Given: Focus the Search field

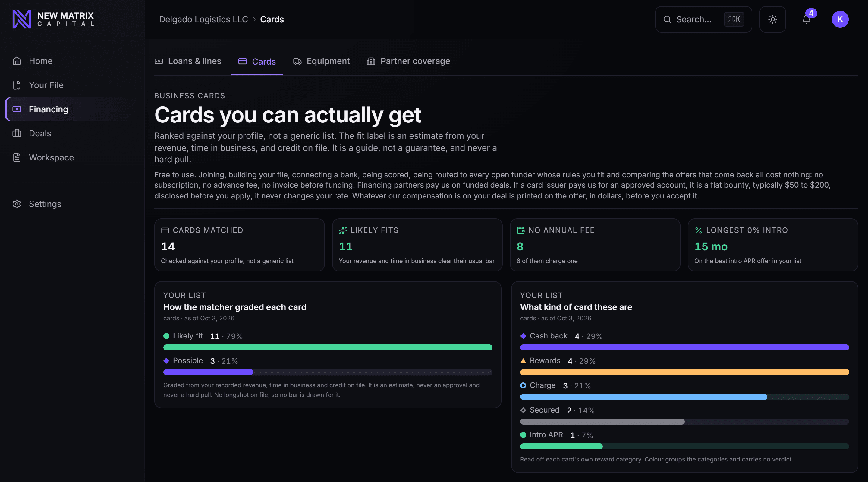Looking at the screenshot, I should click(703, 19).
